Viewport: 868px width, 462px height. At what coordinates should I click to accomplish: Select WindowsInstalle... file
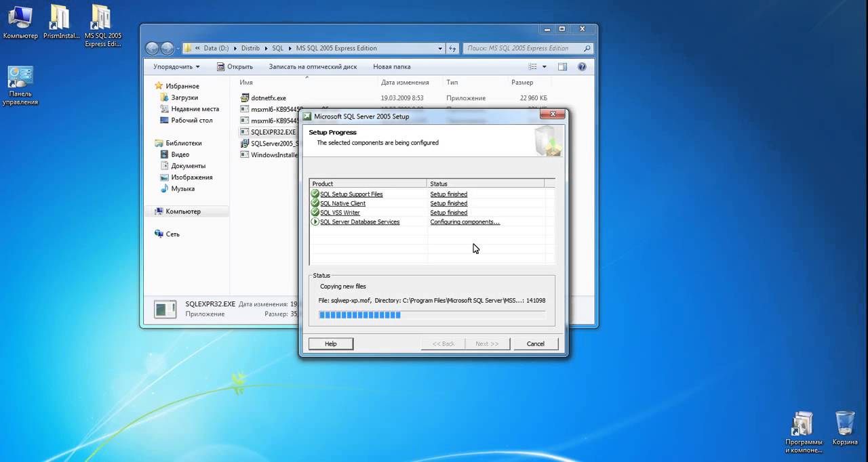pyautogui.click(x=270, y=155)
